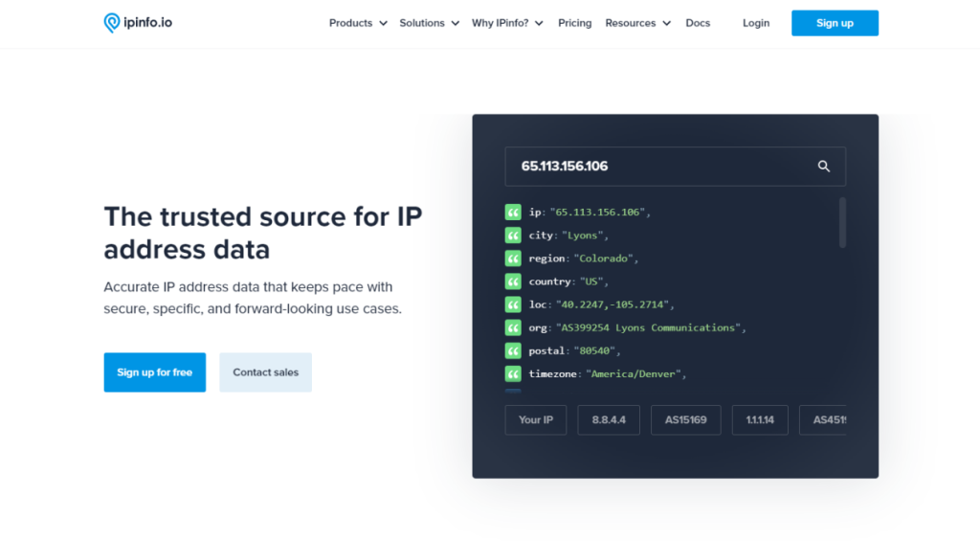Click the quote icon beside timezone field
The image size is (980, 541).
coord(513,374)
